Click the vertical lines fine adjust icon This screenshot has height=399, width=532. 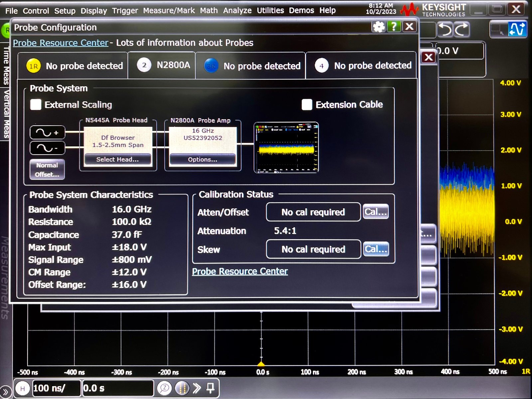point(182,388)
